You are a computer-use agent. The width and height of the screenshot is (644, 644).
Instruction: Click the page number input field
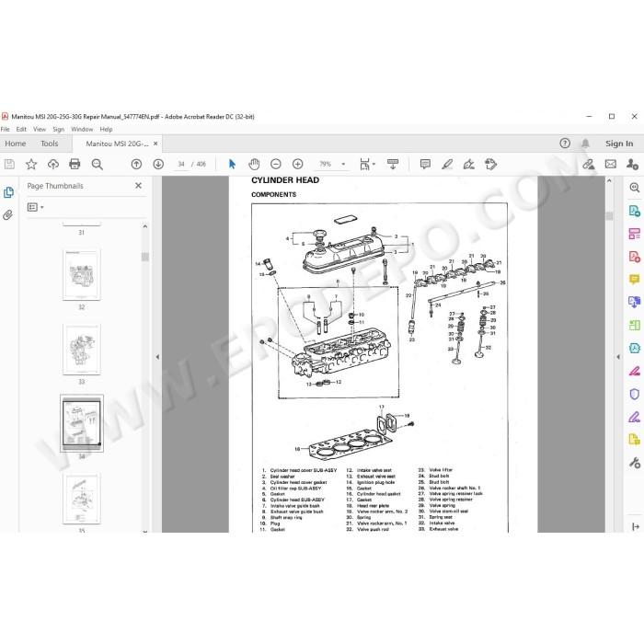[x=181, y=165]
